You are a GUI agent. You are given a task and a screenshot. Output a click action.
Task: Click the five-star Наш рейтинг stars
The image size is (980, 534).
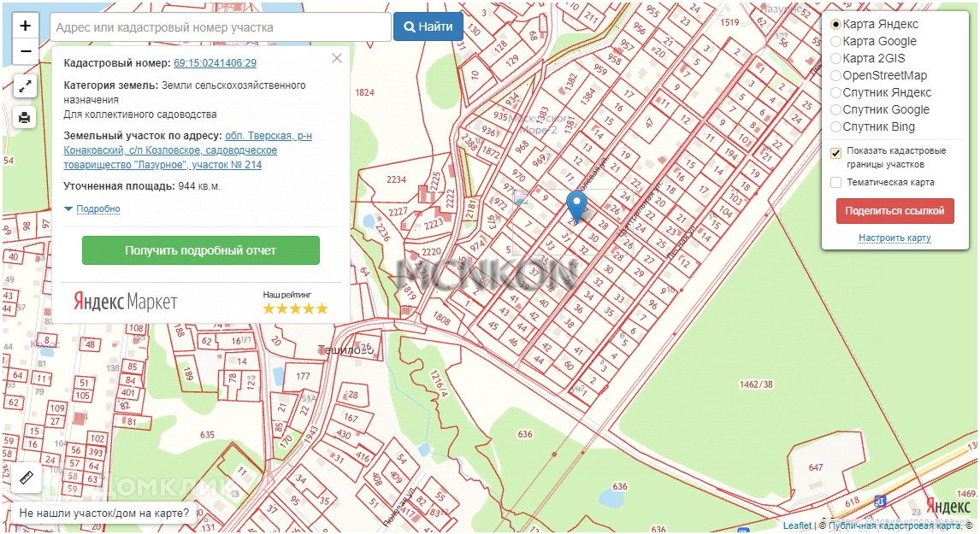[x=295, y=308]
